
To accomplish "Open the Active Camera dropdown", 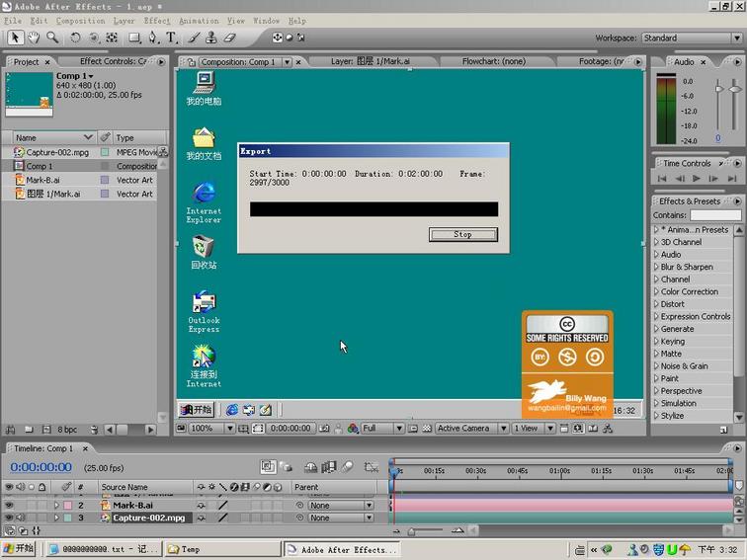I will [471, 429].
